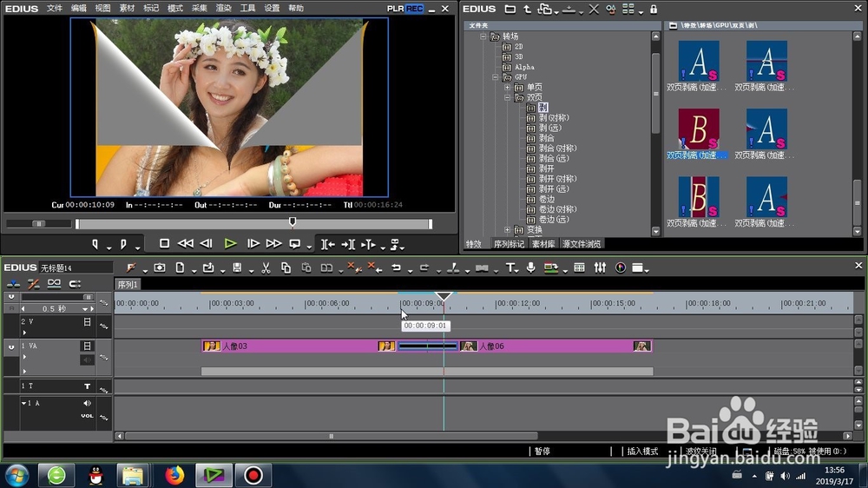Go up one folder in effects panel
The image size is (868, 488).
(x=527, y=10)
